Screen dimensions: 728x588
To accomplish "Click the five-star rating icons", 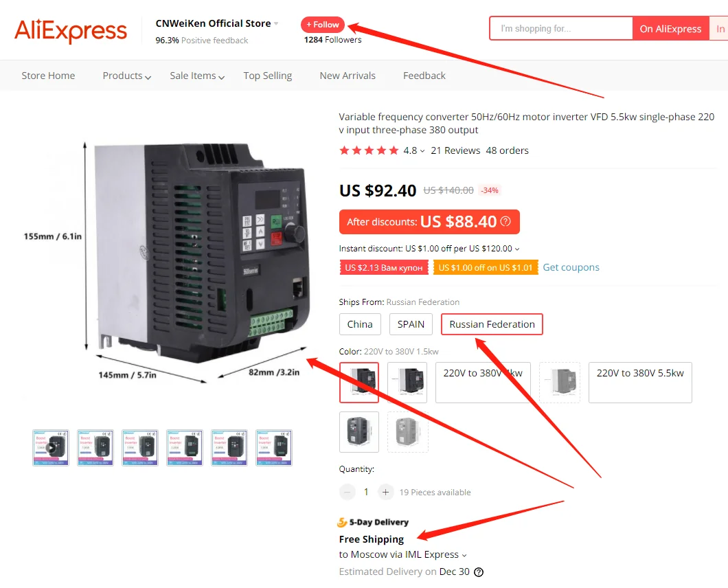I will (x=369, y=150).
